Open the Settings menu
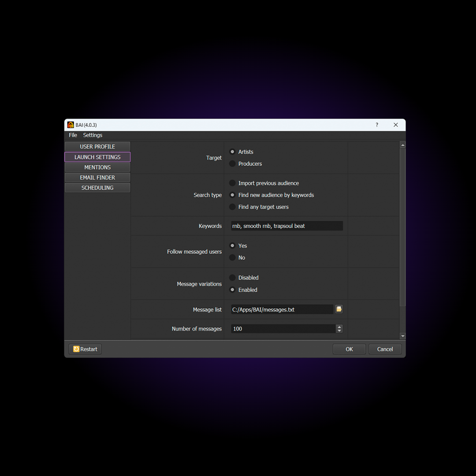The image size is (476, 476). (x=93, y=135)
